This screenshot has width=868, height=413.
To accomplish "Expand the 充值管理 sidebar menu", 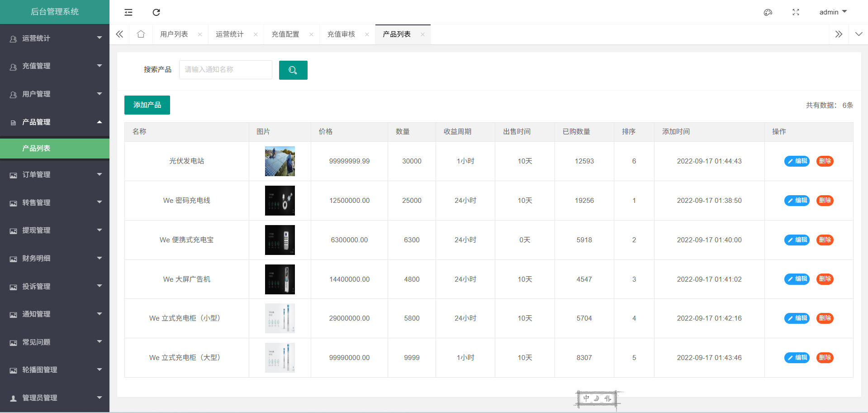I will (55, 66).
